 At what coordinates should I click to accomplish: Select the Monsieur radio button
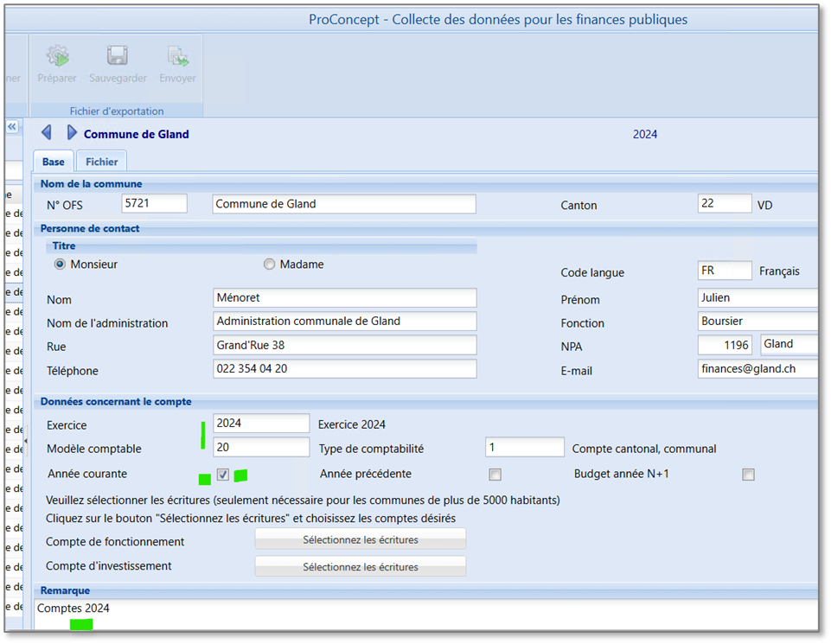click(60, 265)
